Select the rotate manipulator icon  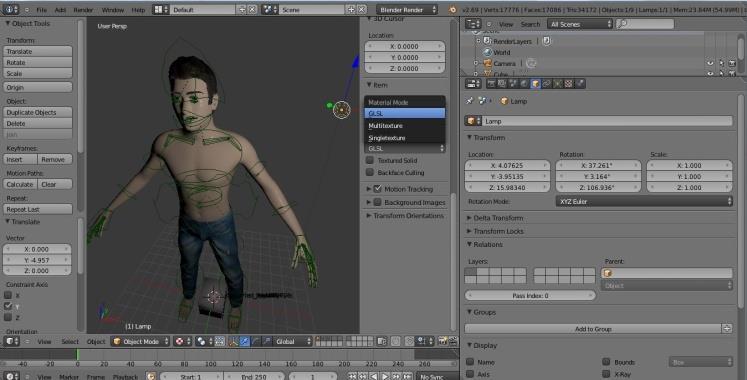pos(255,341)
